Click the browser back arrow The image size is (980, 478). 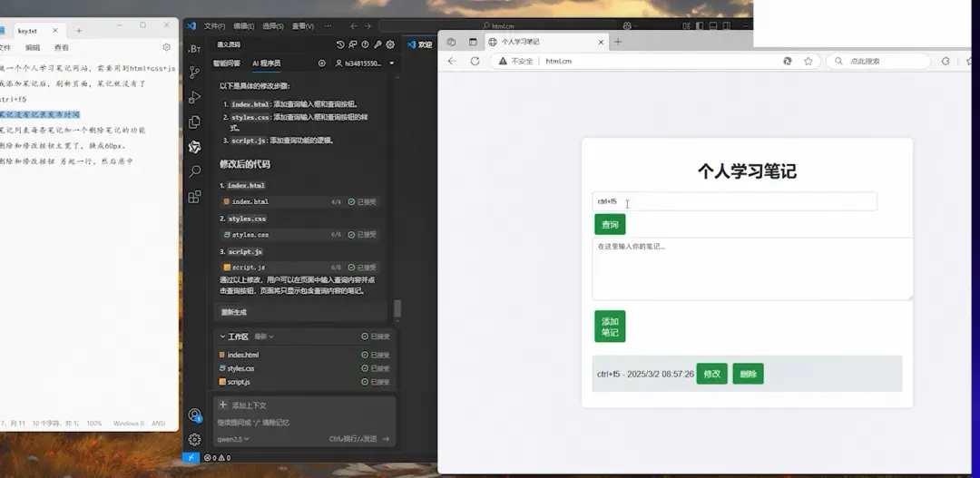[452, 62]
